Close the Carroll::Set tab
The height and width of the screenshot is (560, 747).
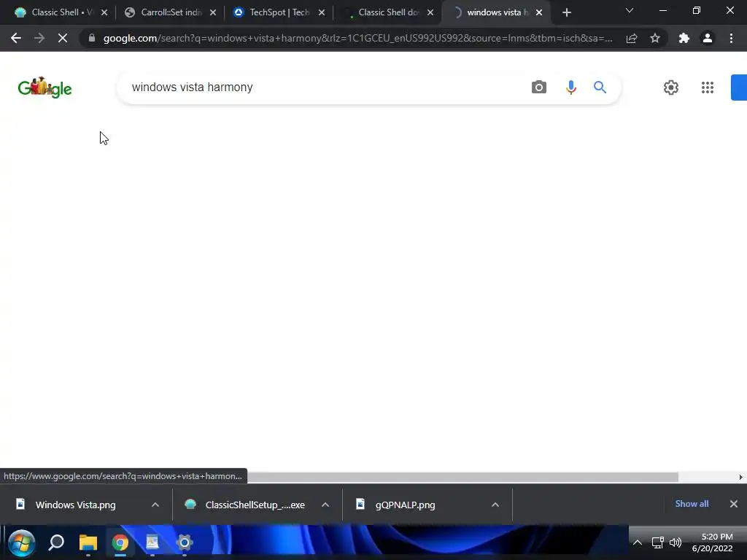[x=213, y=13]
